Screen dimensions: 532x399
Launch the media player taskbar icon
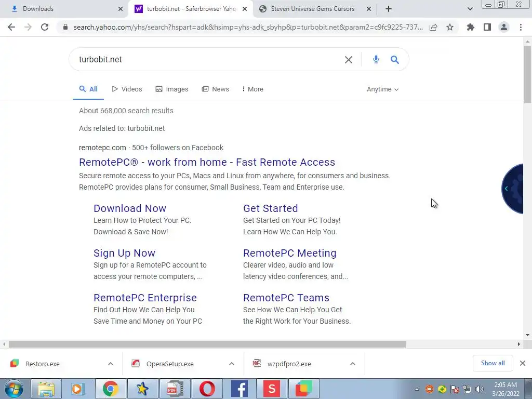78,389
